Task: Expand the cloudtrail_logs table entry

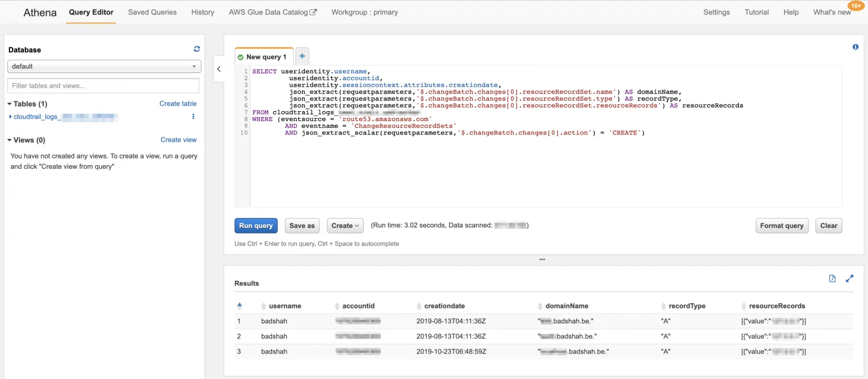Action: tap(10, 117)
